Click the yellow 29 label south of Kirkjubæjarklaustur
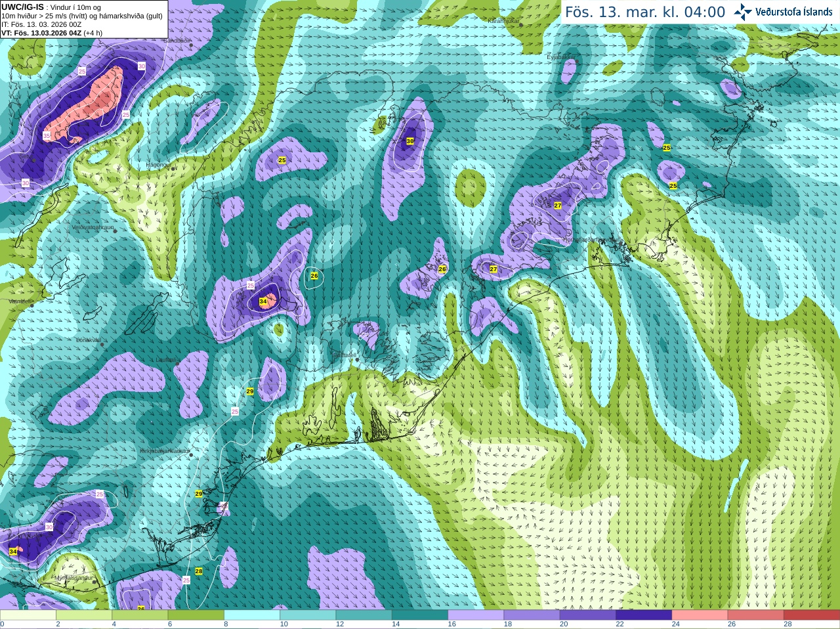This screenshot has width=840, height=629. click(x=199, y=493)
